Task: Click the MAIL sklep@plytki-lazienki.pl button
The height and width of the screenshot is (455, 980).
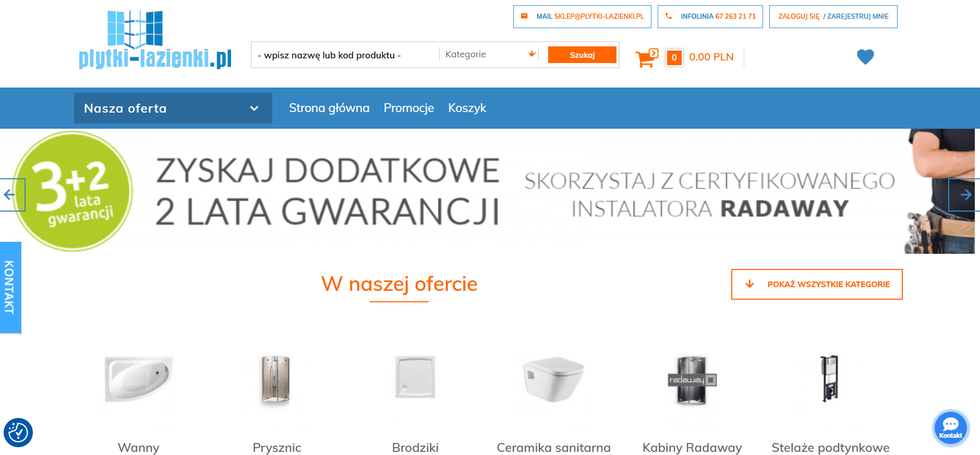Action: [582, 17]
